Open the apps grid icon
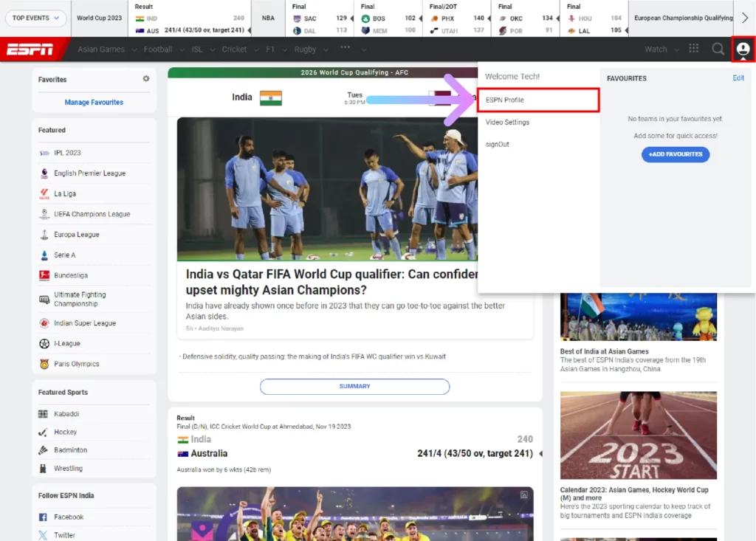This screenshot has width=756, height=541. pos(694,48)
